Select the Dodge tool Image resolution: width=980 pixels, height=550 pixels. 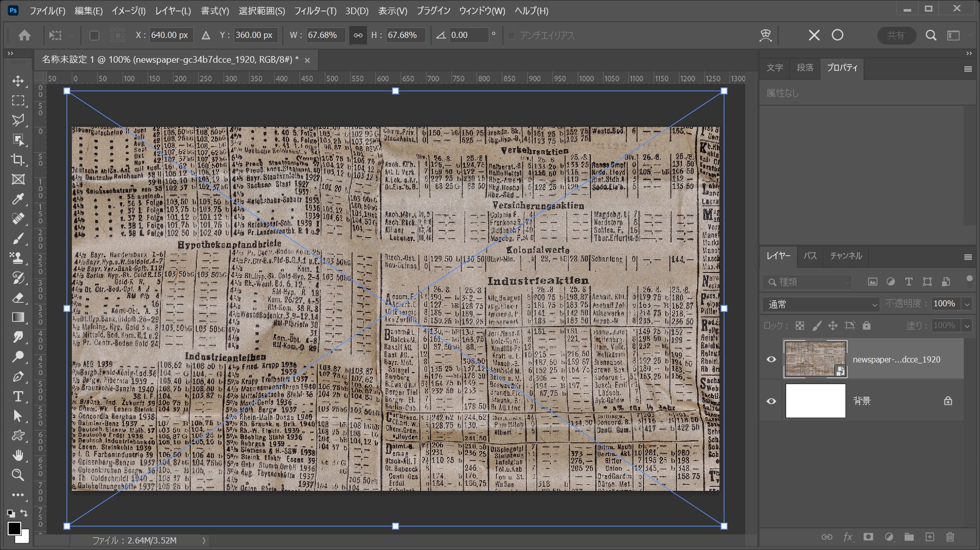pos(18,357)
